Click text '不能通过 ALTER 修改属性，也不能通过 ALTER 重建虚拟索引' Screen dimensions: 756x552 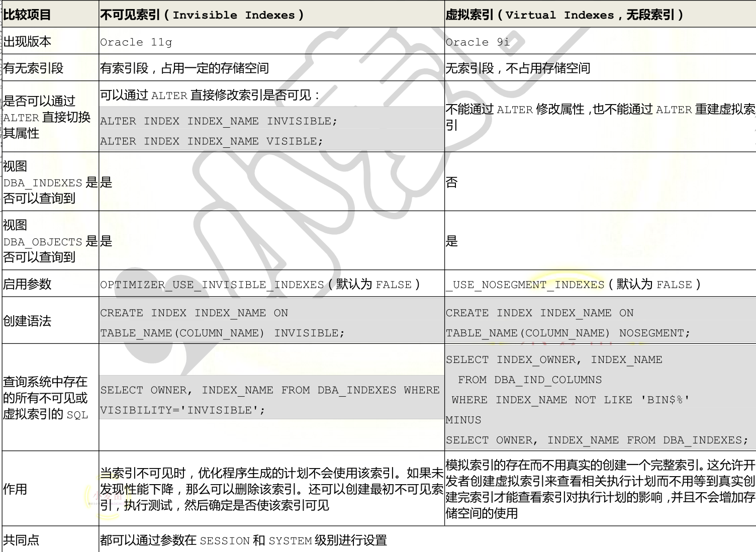pyautogui.click(x=600, y=117)
